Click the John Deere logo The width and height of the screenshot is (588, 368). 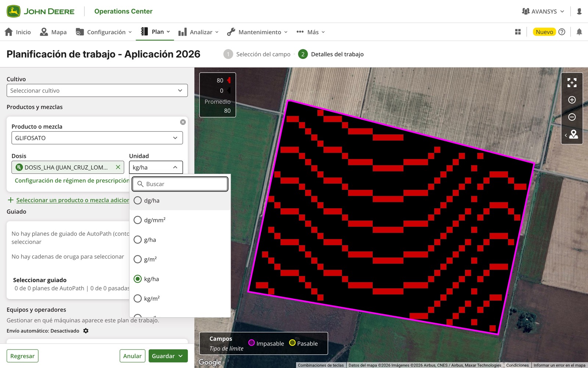(x=40, y=11)
